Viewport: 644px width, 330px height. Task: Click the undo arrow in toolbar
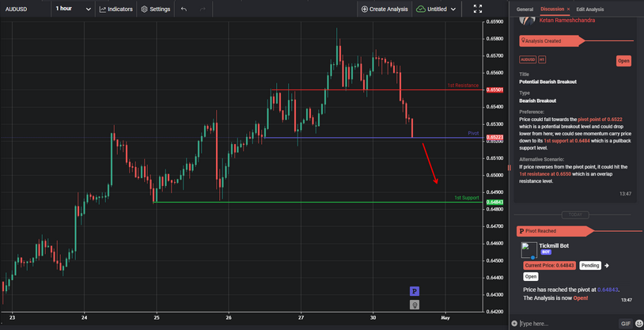point(184,9)
